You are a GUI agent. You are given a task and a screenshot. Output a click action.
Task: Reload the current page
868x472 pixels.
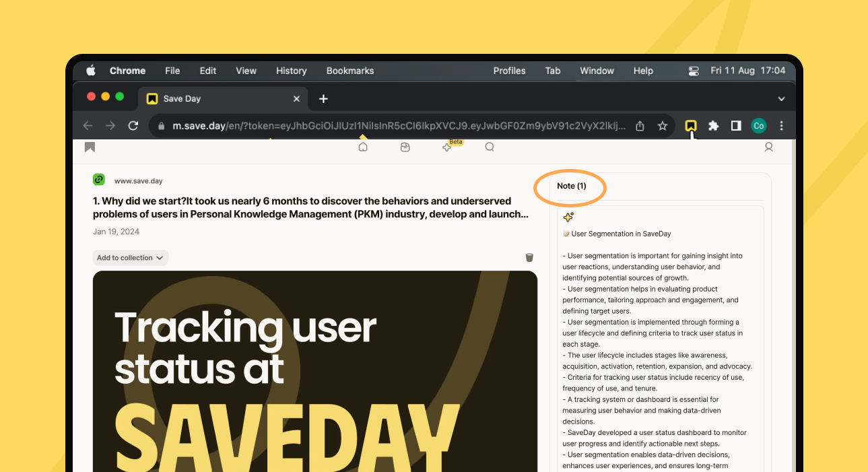pyautogui.click(x=133, y=126)
